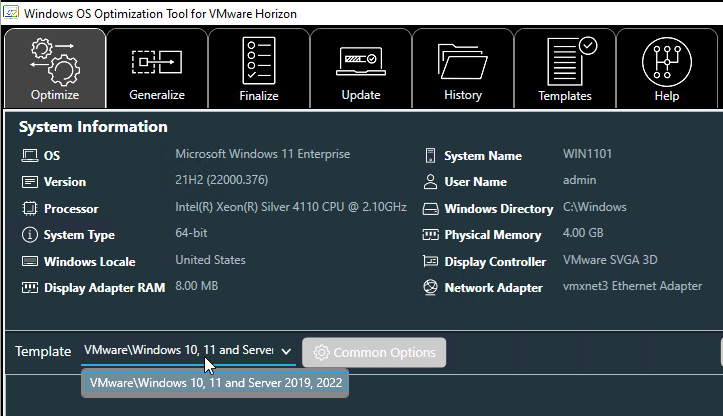
Task: Select the Optimize tab
Action: pyautogui.click(x=55, y=68)
